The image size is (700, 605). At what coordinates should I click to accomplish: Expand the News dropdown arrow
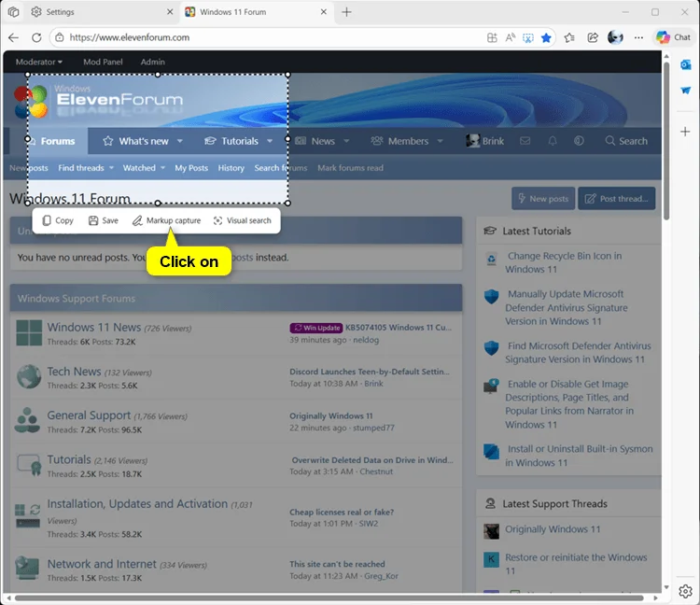(346, 141)
